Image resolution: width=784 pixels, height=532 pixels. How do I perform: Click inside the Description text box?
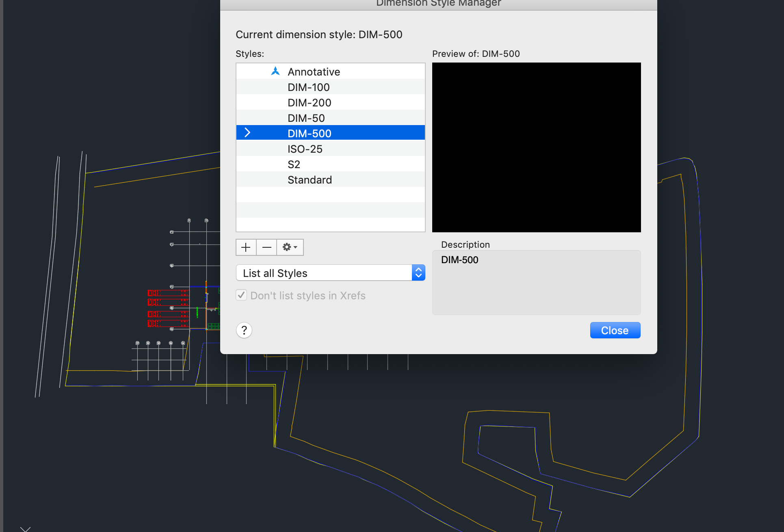pos(536,284)
